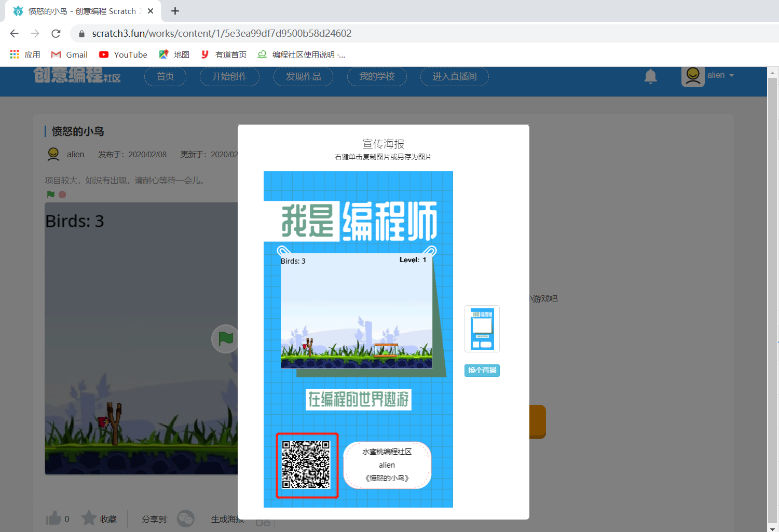Open the 发现作品 nav item
Screen dimensions: 779x532
pos(304,76)
